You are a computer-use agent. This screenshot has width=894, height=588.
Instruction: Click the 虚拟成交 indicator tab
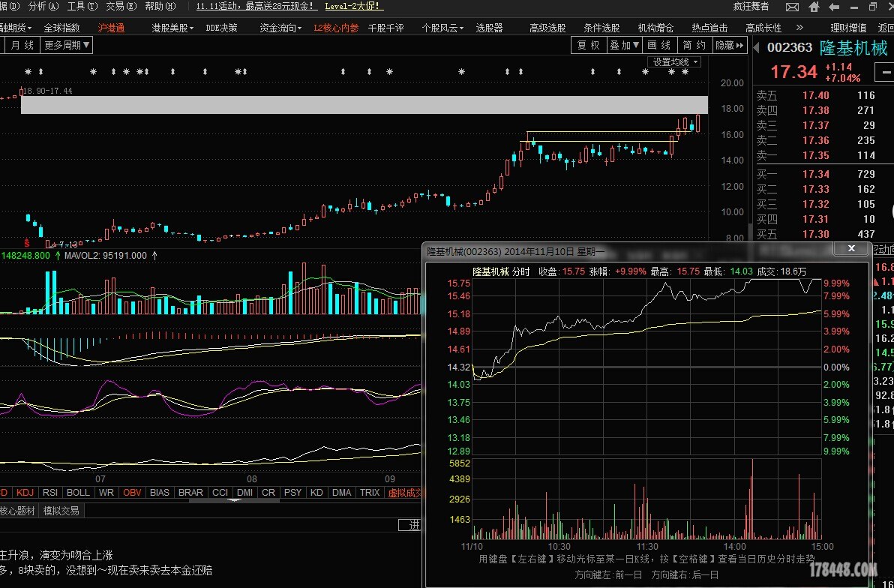pyautogui.click(x=404, y=492)
